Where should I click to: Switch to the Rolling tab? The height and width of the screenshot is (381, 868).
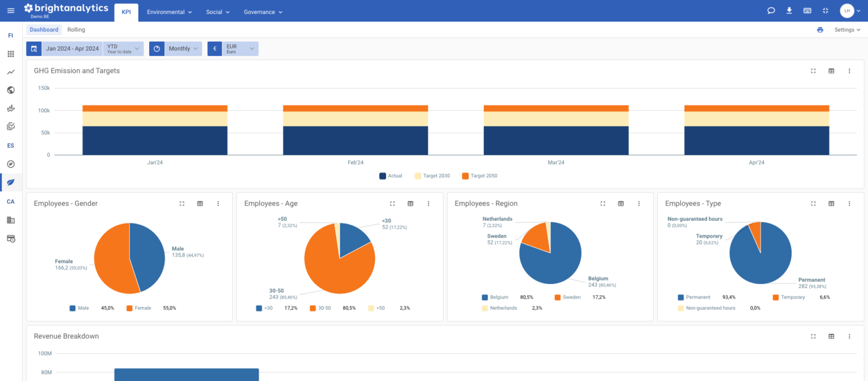[76, 29]
